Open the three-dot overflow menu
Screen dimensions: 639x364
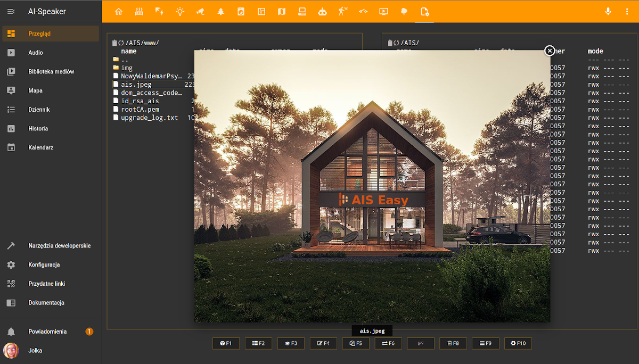tap(627, 11)
